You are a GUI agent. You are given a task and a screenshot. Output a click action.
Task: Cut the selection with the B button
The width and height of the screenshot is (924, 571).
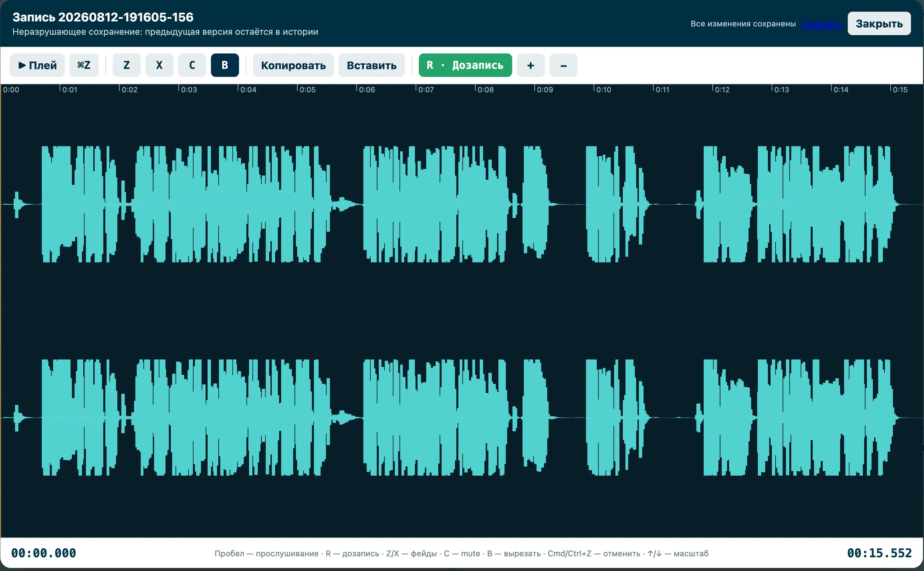(225, 65)
